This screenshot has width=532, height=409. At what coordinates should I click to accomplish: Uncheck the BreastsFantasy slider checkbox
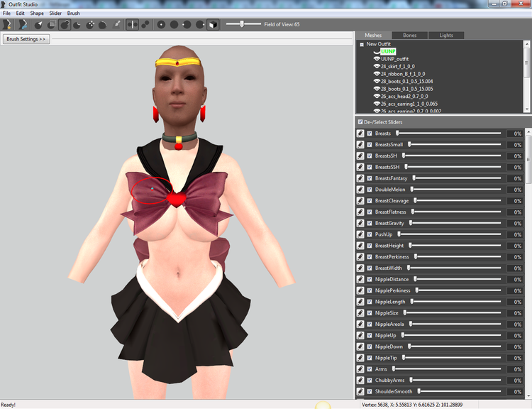(x=370, y=178)
